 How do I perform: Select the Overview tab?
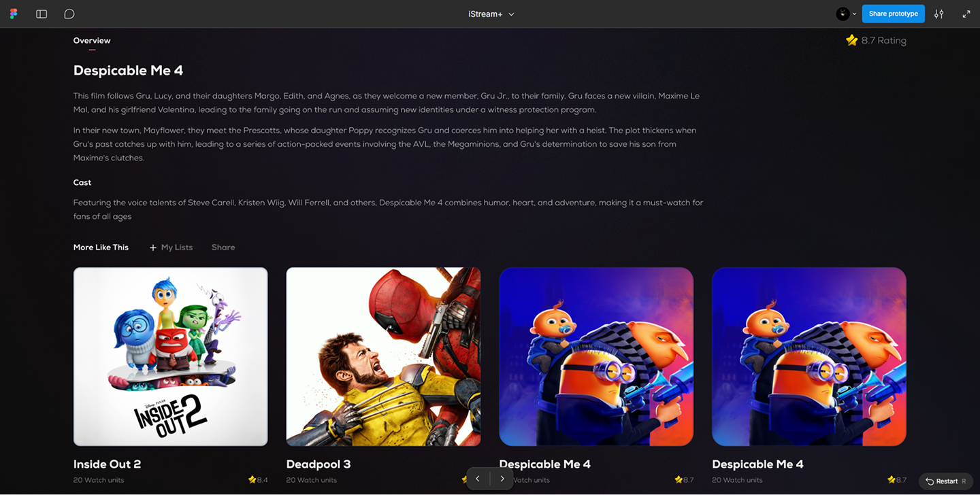click(x=92, y=41)
